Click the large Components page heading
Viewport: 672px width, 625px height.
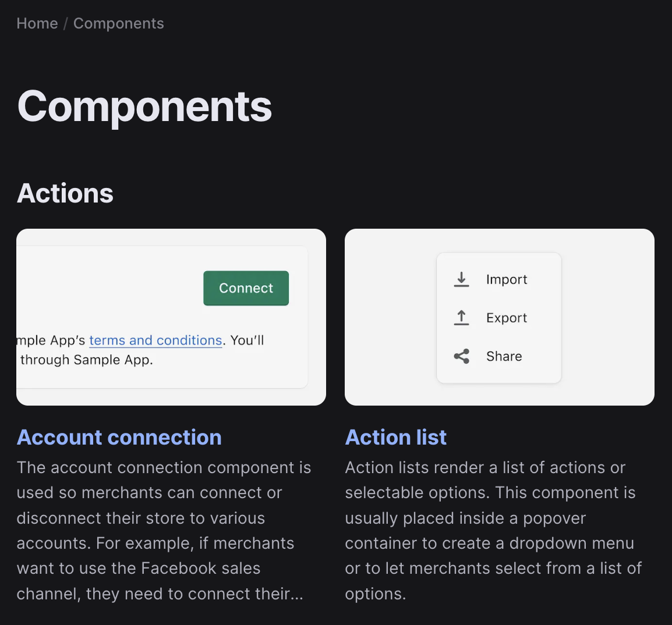point(144,106)
